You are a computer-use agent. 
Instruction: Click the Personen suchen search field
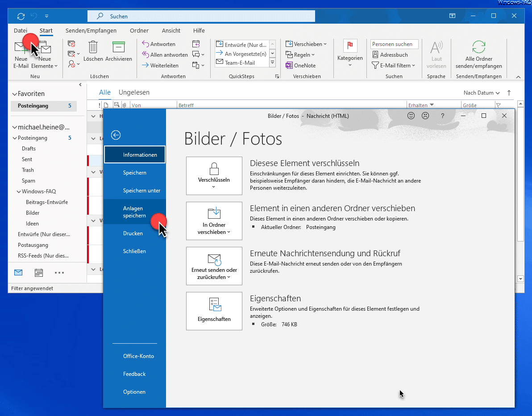click(394, 44)
